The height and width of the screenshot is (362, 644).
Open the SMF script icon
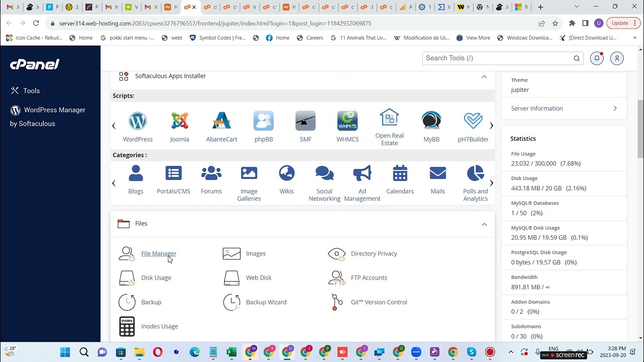pyautogui.click(x=305, y=121)
